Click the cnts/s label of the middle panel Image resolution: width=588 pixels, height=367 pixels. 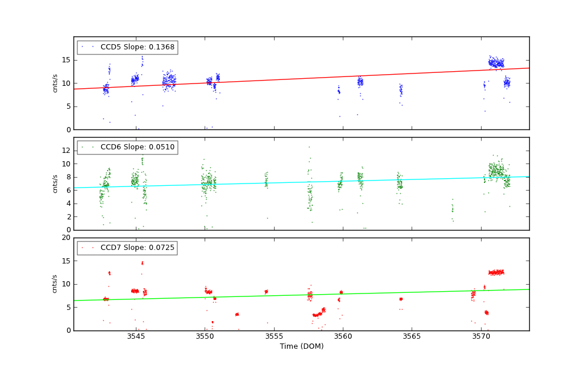pos(55,183)
